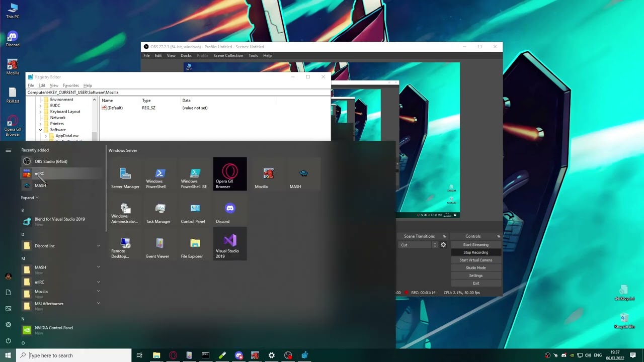Expand the MASH folder in app list

[98, 267]
